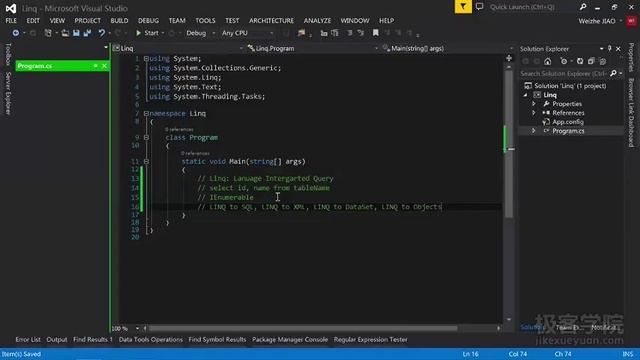This screenshot has height=360, width=640.
Task: Collapse the Linq project node
Action: click(526, 95)
